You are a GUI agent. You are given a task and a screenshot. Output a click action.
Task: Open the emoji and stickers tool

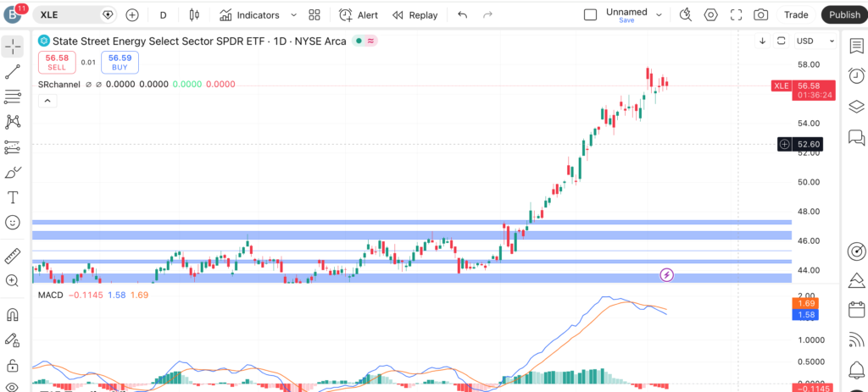12,223
